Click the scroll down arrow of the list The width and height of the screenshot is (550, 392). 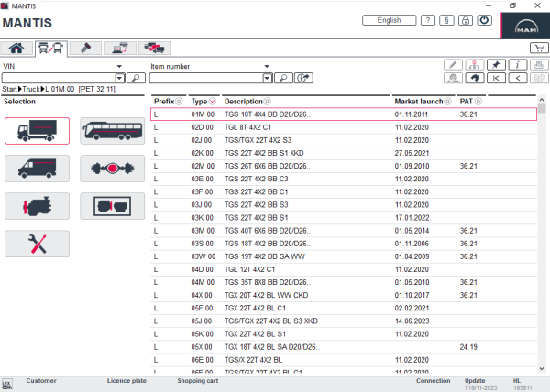[542, 368]
